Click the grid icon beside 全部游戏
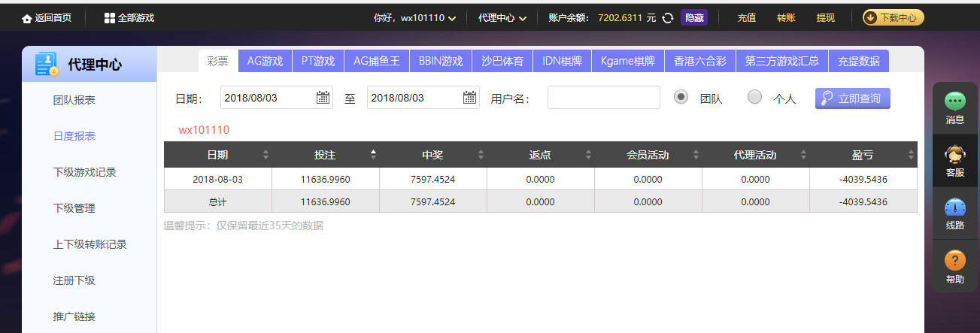Viewport: 980px width, 333px height. click(x=109, y=18)
